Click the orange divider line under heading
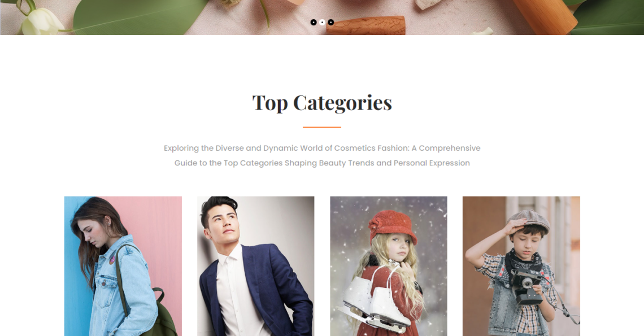 [322, 127]
